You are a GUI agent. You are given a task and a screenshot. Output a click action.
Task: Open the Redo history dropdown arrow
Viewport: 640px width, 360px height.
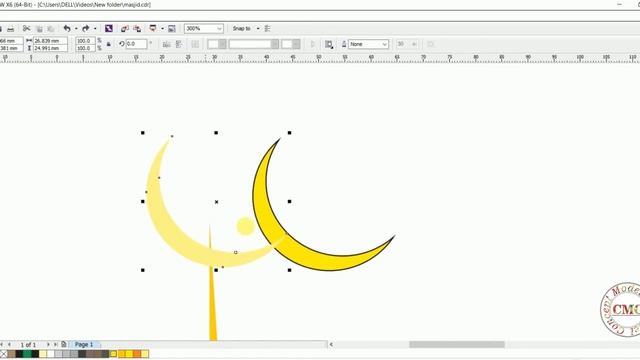point(95,29)
